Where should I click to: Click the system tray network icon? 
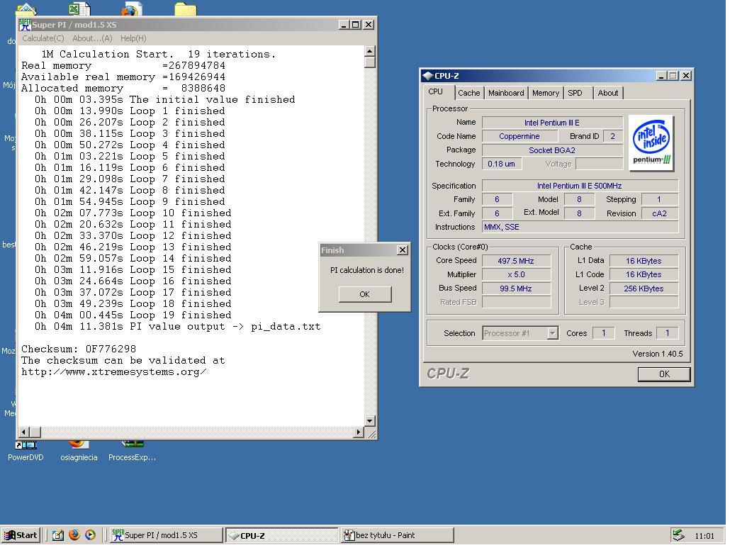point(678,535)
